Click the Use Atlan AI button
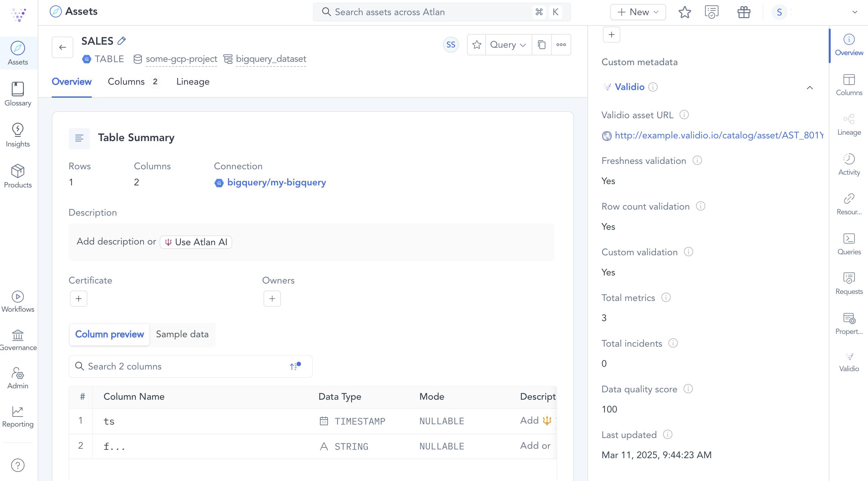This screenshot has width=868, height=481. (196, 242)
